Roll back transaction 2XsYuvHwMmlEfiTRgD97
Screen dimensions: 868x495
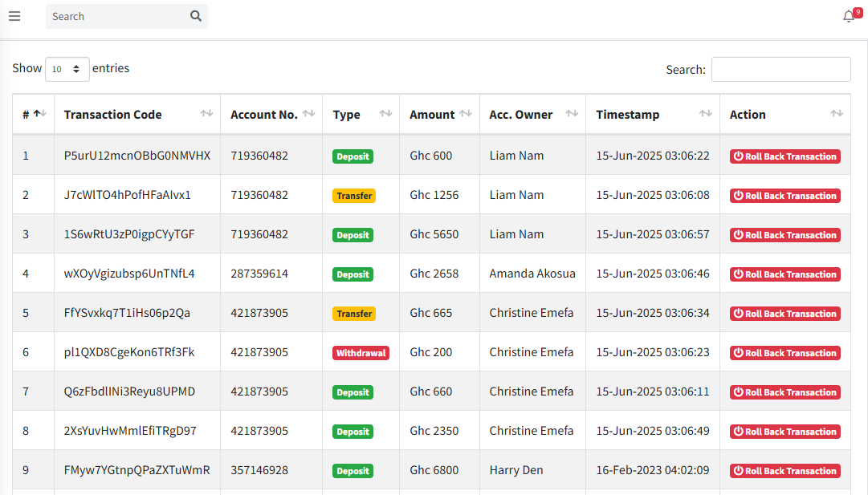(785, 432)
